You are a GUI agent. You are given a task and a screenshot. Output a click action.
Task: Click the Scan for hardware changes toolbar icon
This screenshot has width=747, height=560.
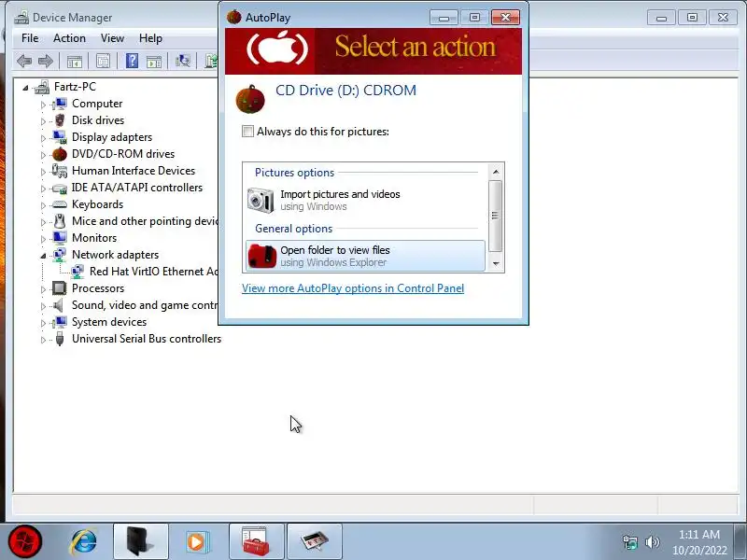tap(182, 61)
